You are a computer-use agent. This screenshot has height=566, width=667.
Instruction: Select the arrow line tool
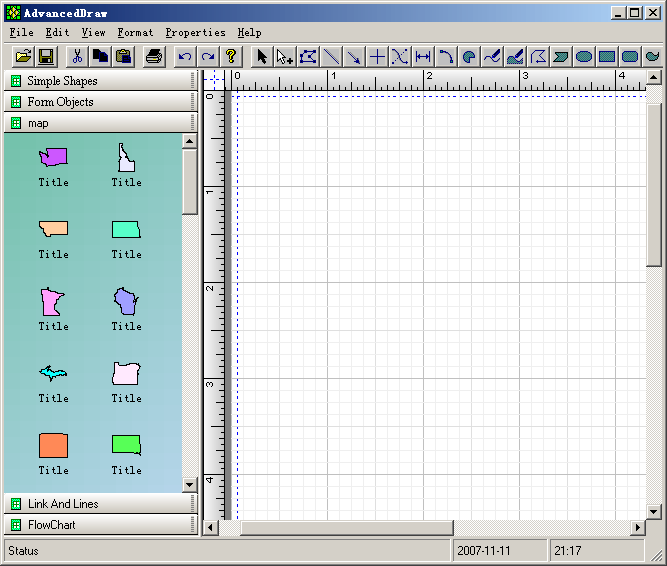click(354, 57)
